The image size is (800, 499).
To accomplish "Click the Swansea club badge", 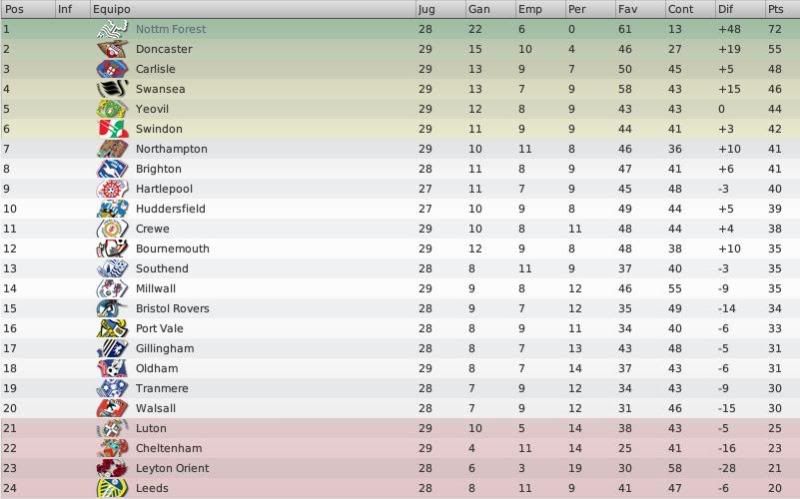I will coord(112,89).
